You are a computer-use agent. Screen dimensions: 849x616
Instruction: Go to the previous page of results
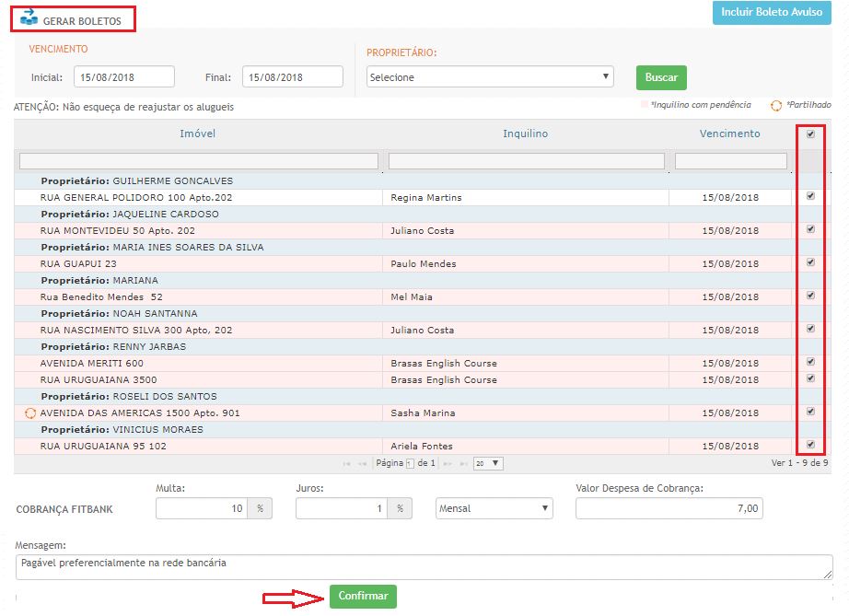[363, 464]
